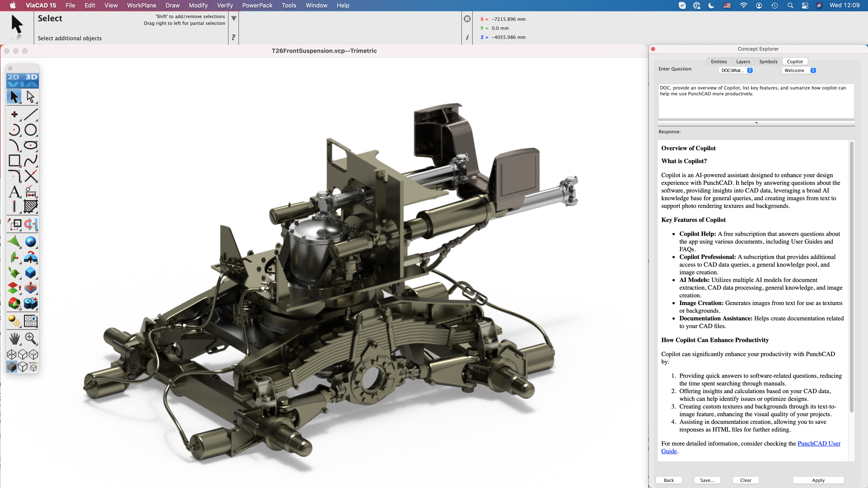The height and width of the screenshot is (488, 868).
Task: Expand the Select tool options triangle
Action: click(234, 19)
